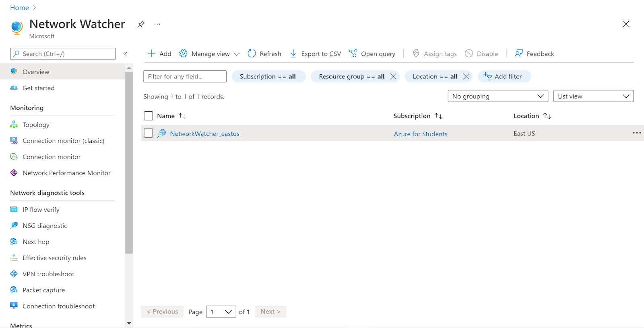Select IP flow verify menu item
Screen dimensions: 644x328
[x=41, y=209]
